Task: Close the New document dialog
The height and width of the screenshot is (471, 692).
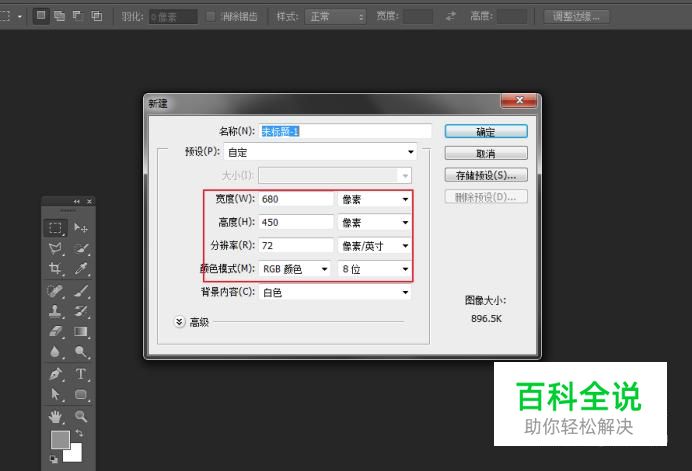Action: click(519, 101)
